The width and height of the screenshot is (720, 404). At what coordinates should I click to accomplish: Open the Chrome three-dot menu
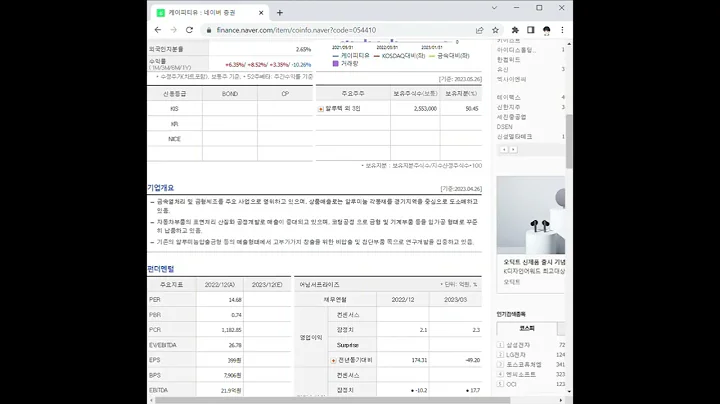[562, 30]
